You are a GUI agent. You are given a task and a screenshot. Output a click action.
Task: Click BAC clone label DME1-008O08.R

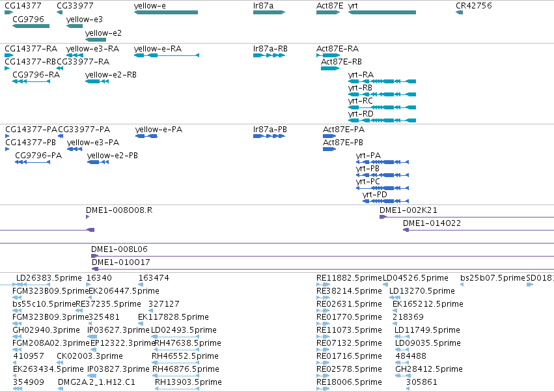pos(119,210)
